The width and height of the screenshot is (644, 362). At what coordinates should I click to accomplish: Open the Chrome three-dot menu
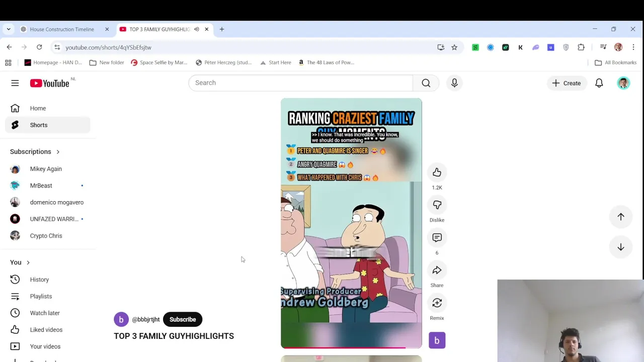(633, 47)
